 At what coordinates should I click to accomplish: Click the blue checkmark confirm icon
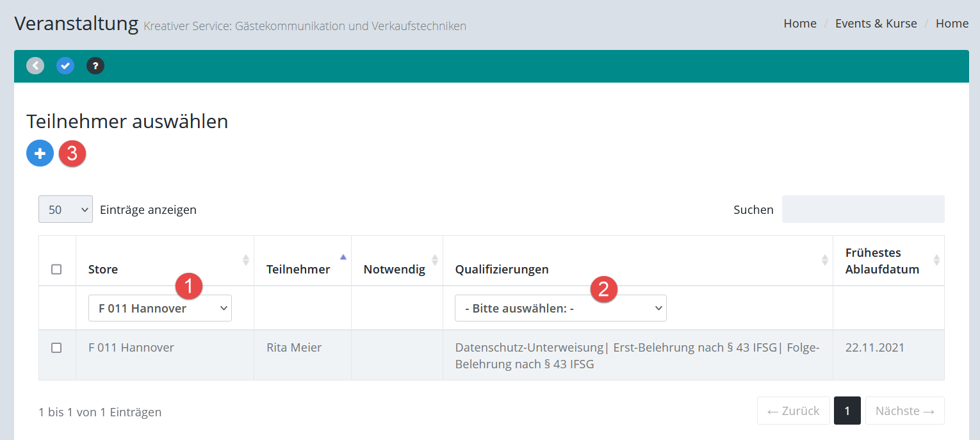click(65, 65)
